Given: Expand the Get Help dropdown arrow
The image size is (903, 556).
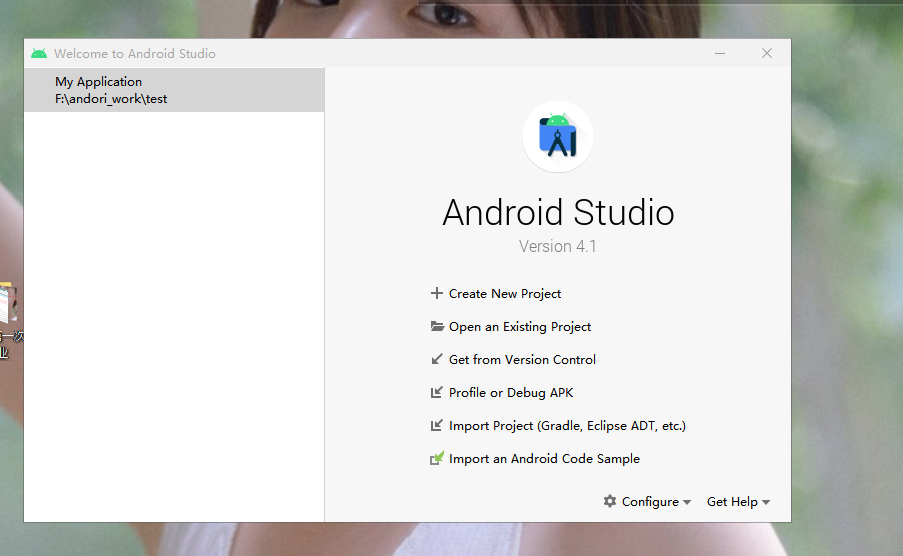Looking at the screenshot, I should coord(766,502).
